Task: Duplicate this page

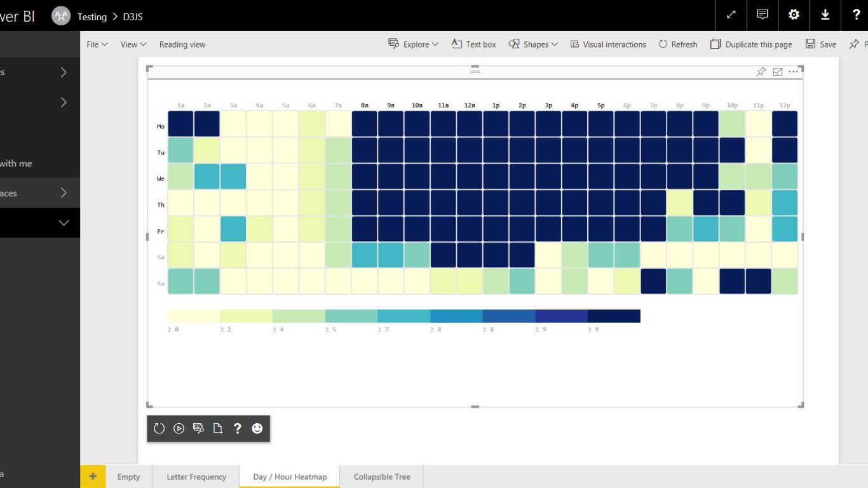Action: coord(751,44)
